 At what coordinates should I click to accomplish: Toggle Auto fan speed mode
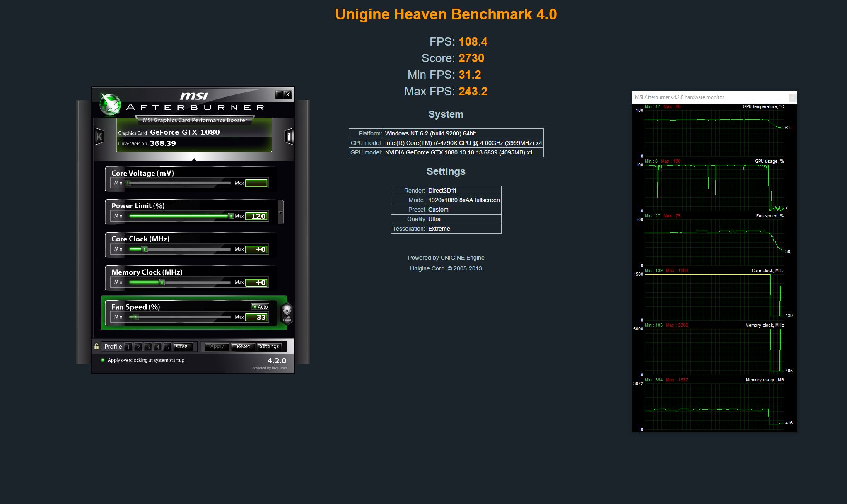pos(260,307)
